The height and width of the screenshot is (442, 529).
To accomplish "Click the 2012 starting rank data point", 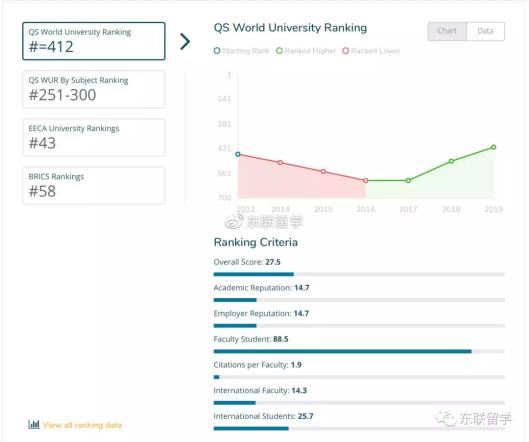I will click(x=238, y=154).
